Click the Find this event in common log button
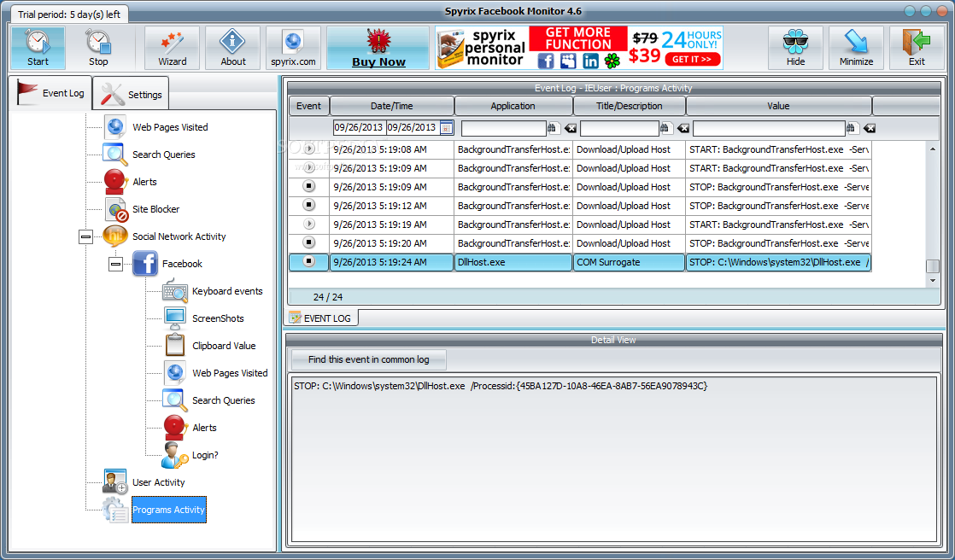This screenshot has width=955, height=560. (368, 359)
